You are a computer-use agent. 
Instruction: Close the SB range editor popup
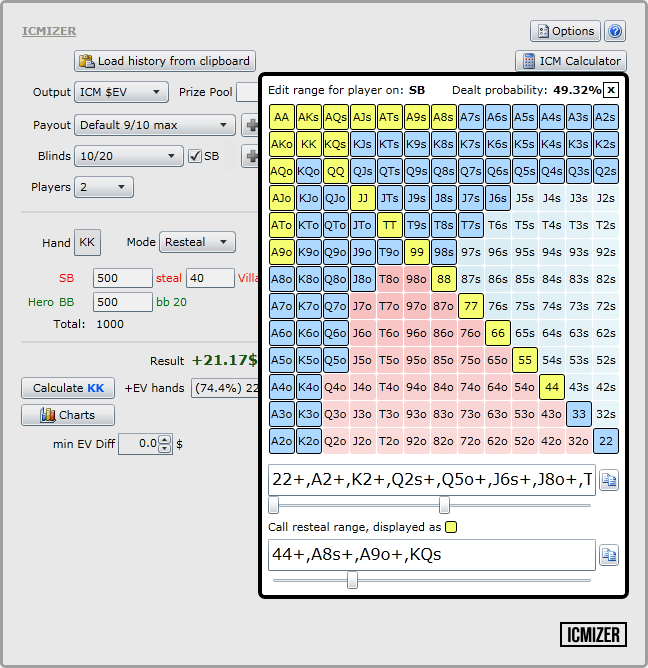point(611,90)
